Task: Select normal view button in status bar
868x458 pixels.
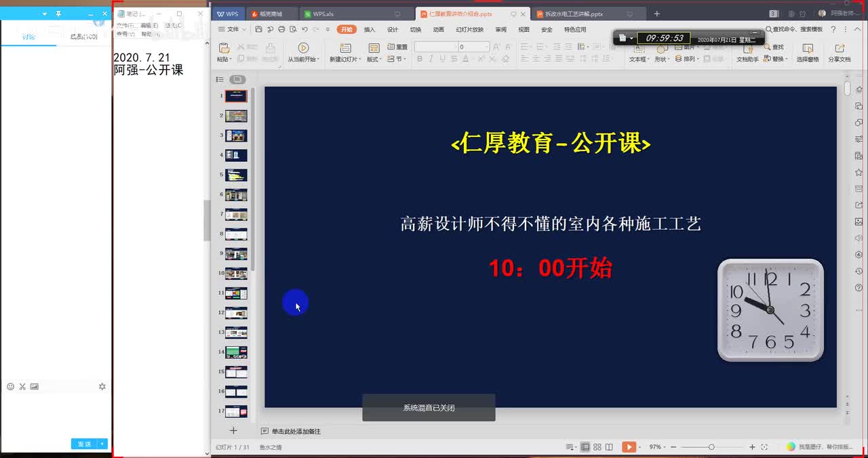Action: tap(585, 447)
